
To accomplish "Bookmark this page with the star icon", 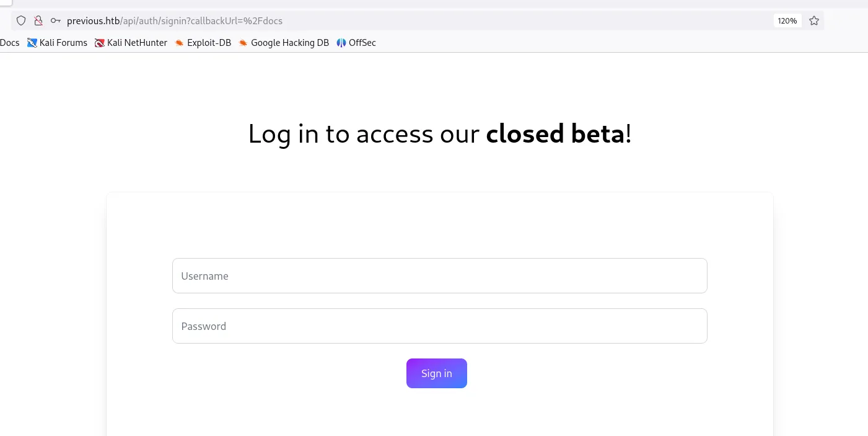I will 814,21.
